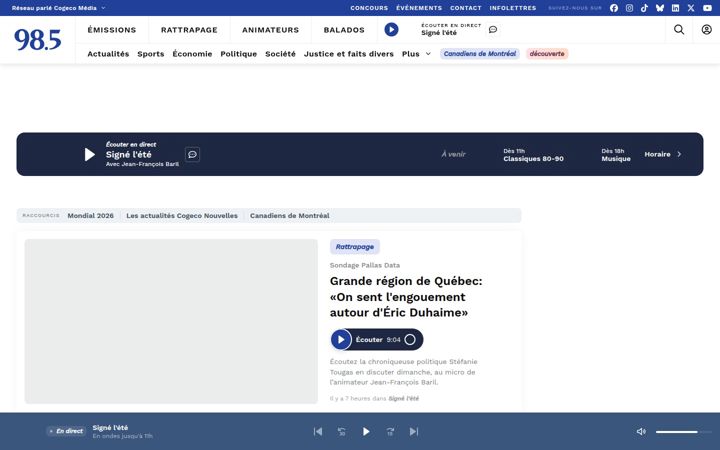Click Signé l'été title in bottom player
This screenshot has height=450, width=720.
[x=110, y=428]
